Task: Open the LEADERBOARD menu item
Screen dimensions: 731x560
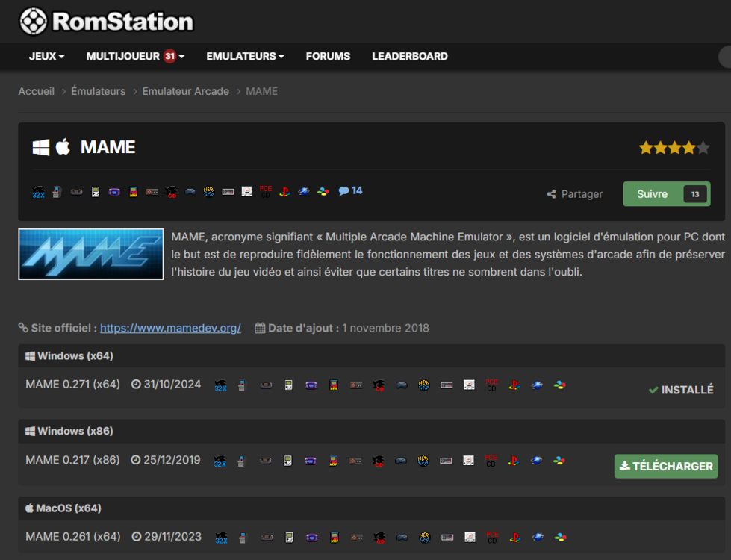Action: tap(410, 56)
